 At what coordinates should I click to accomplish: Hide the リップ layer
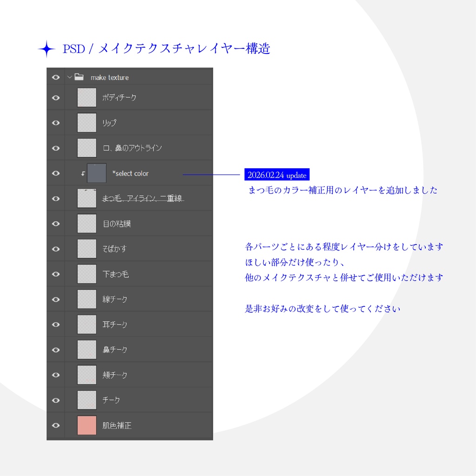[x=56, y=123]
